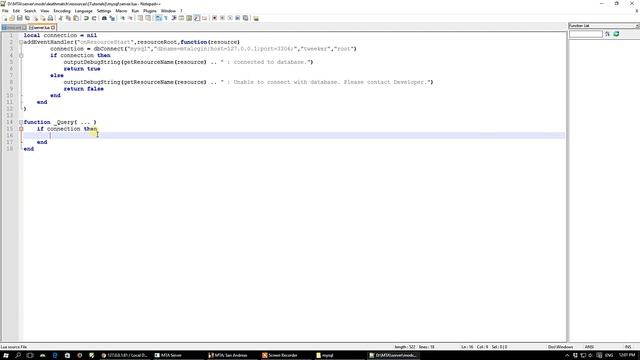Open the Run menu
This screenshot has width=640, height=360.
coord(135,11)
